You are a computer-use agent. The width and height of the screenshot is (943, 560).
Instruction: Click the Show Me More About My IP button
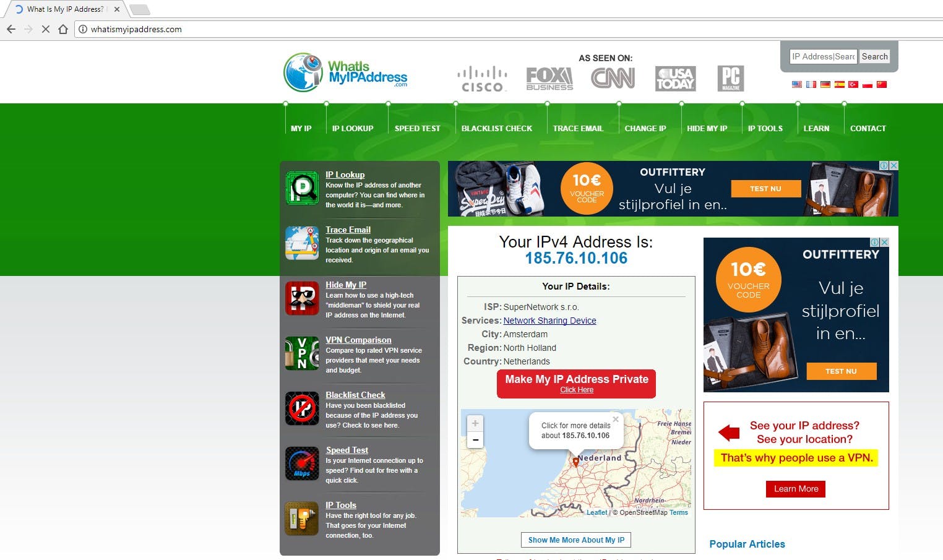575,540
